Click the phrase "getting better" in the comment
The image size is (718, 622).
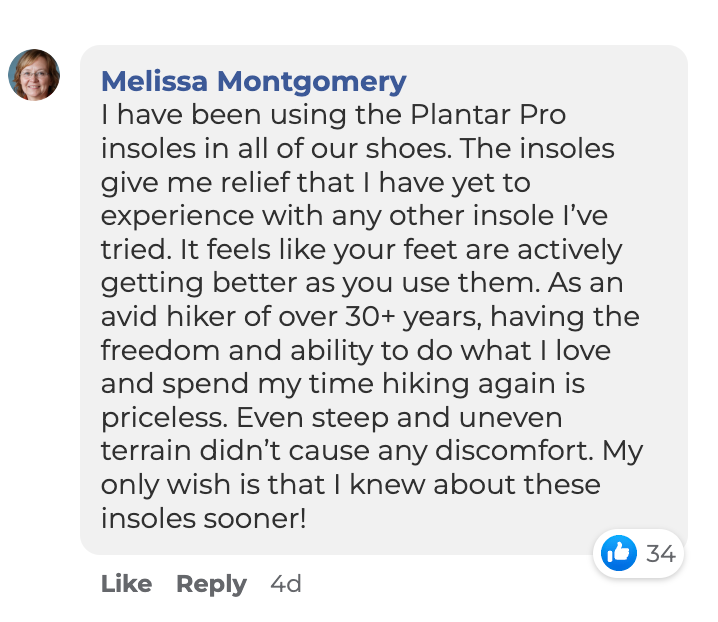point(199,284)
